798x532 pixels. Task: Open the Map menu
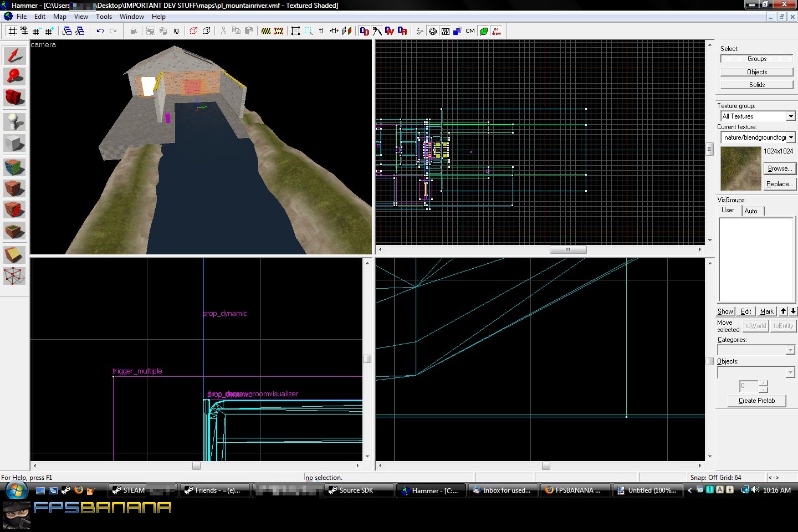pyautogui.click(x=60, y=17)
